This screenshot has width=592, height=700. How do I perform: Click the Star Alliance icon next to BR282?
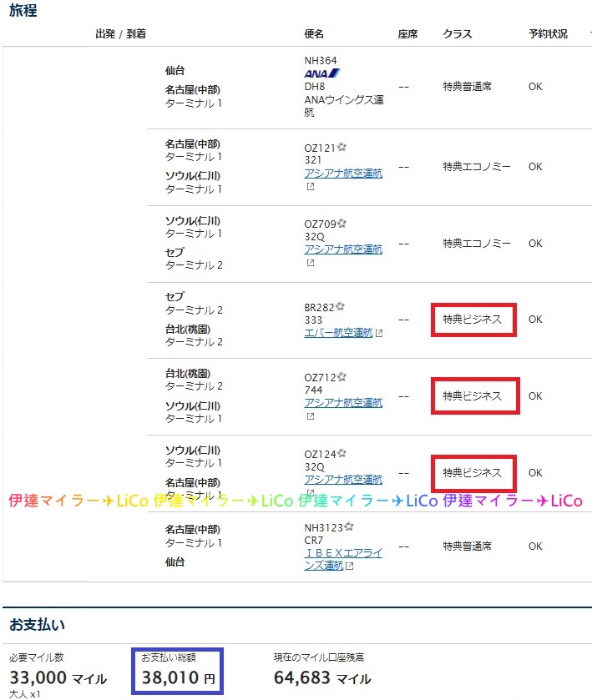(x=341, y=306)
